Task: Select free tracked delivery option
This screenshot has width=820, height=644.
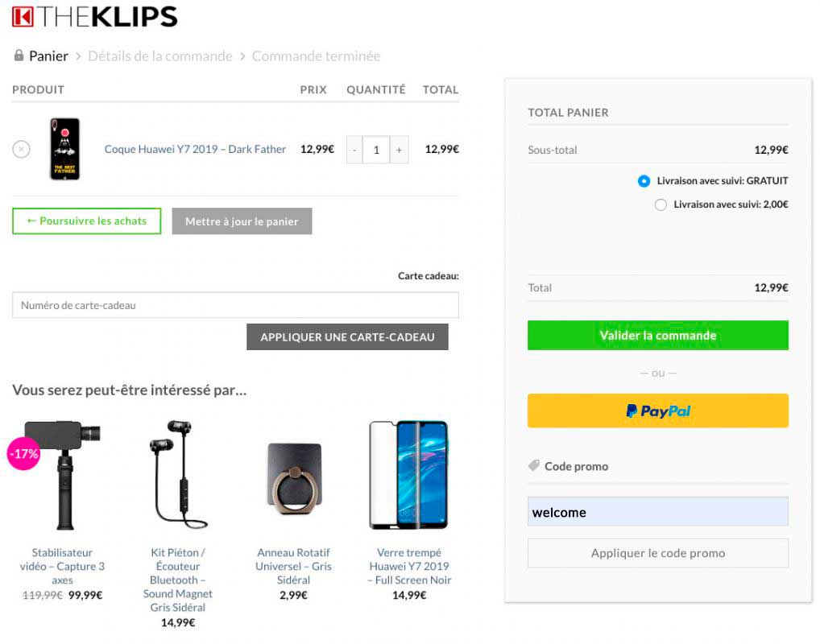Action: (x=644, y=181)
